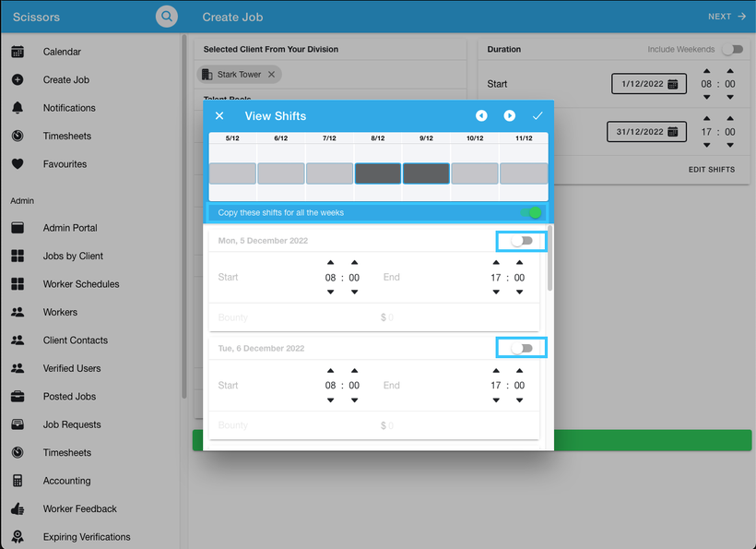The width and height of the screenshot is (756, 549).
Task: Increase Monday start hour with up arrow
Action: tap(331, 263)
